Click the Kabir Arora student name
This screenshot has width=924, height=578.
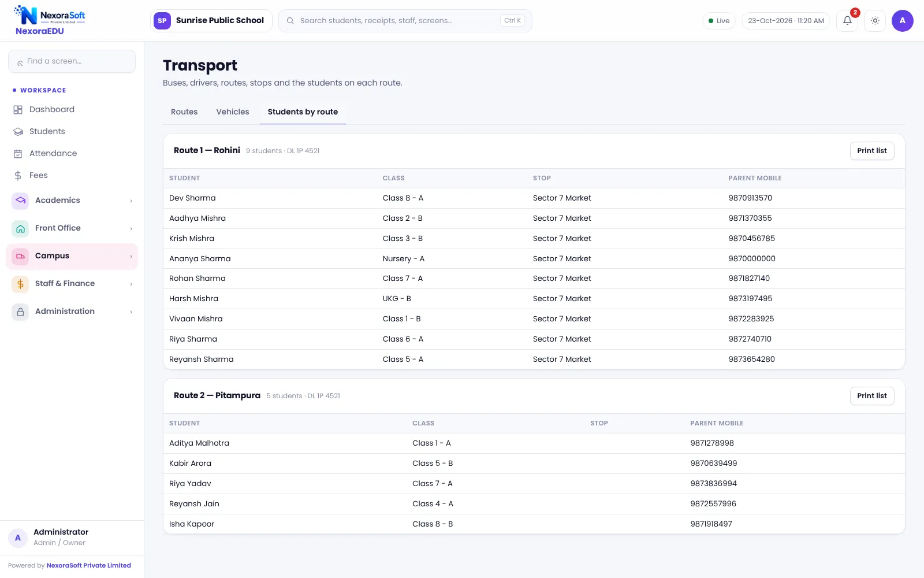pos(190,464)
